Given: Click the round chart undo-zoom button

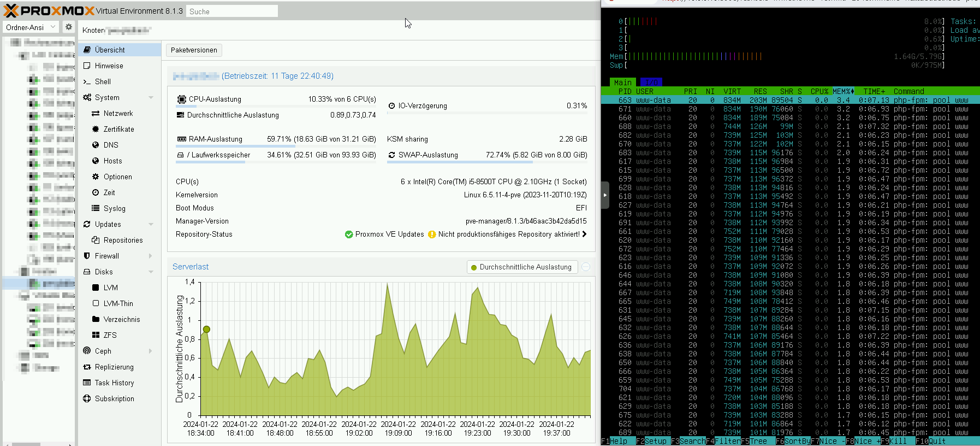Looking at the screenshot, I should click(586, 267).
